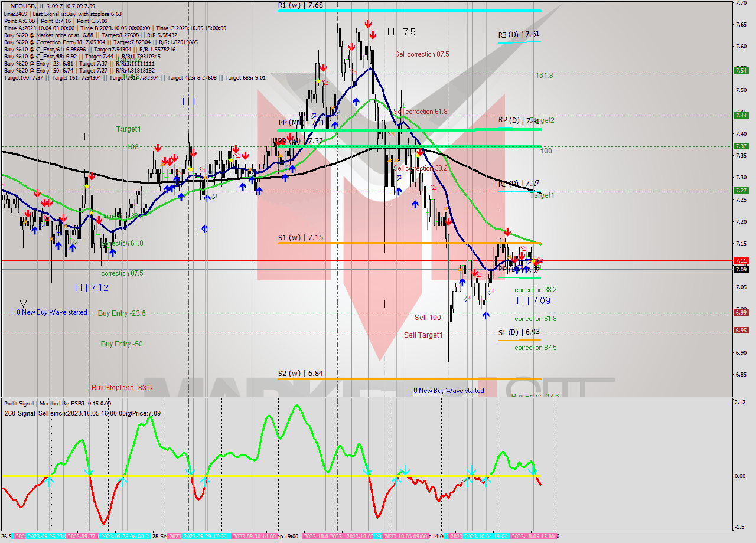Click the 7.50 price axis value

coord(741,90)
